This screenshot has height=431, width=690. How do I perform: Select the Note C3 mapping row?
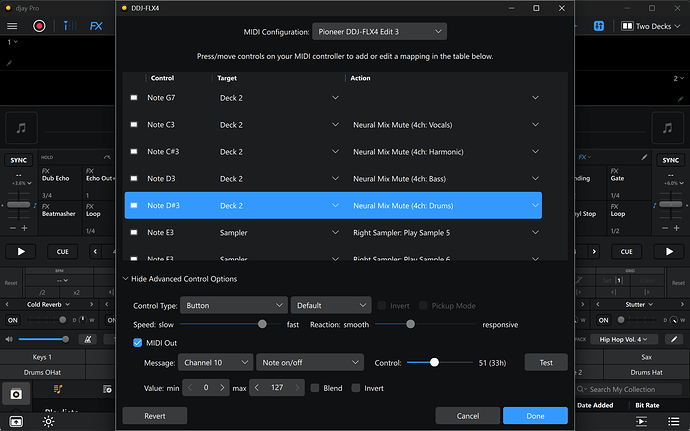tap(330, 125)
